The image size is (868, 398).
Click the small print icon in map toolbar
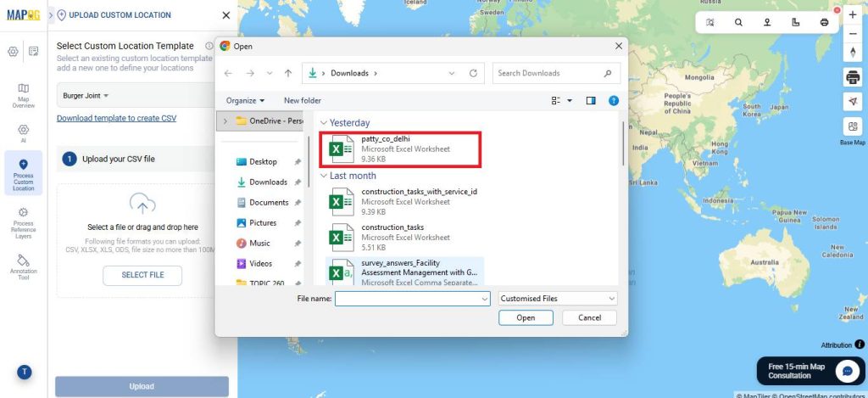(x=824, y=22)
